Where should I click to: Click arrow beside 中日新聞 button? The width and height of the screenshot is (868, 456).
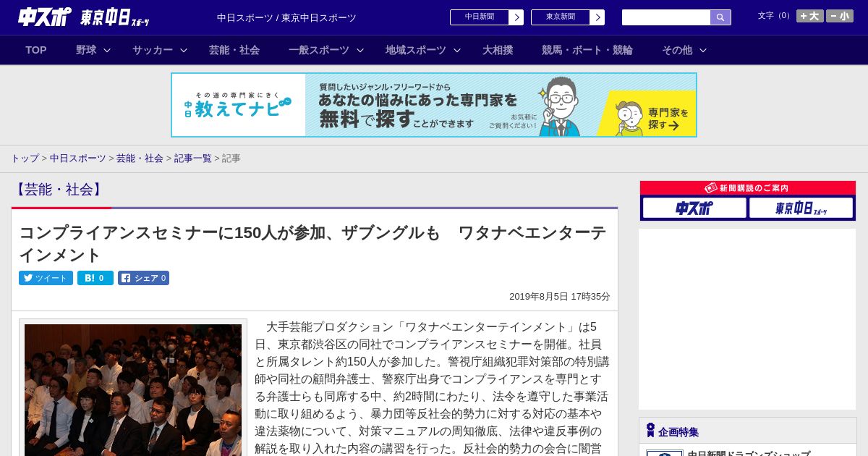[x=516, y=17]
